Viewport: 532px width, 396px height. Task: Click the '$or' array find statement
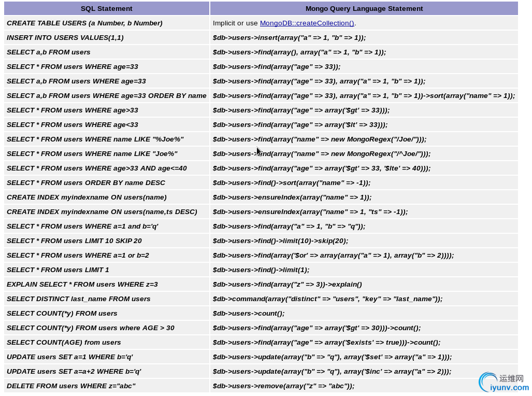click(364, 256)
